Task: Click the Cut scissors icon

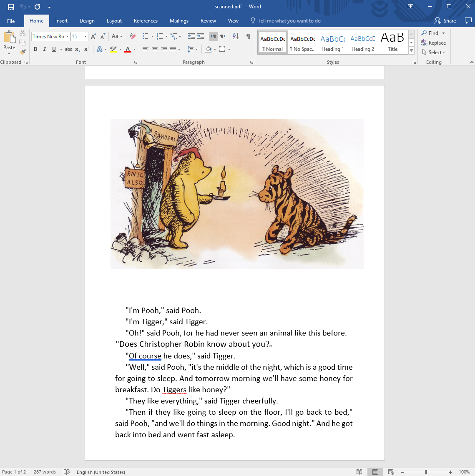Action: coord(23,33)
